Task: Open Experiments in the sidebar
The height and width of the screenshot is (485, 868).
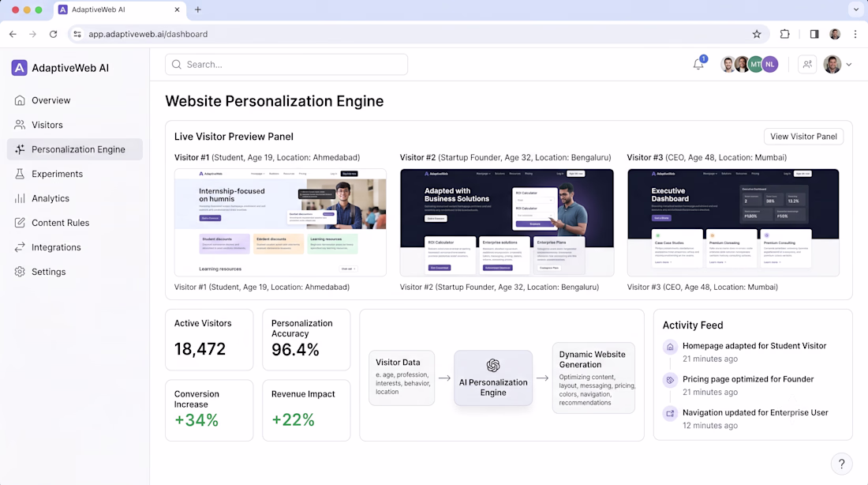Action: click(x=75, y=174)
